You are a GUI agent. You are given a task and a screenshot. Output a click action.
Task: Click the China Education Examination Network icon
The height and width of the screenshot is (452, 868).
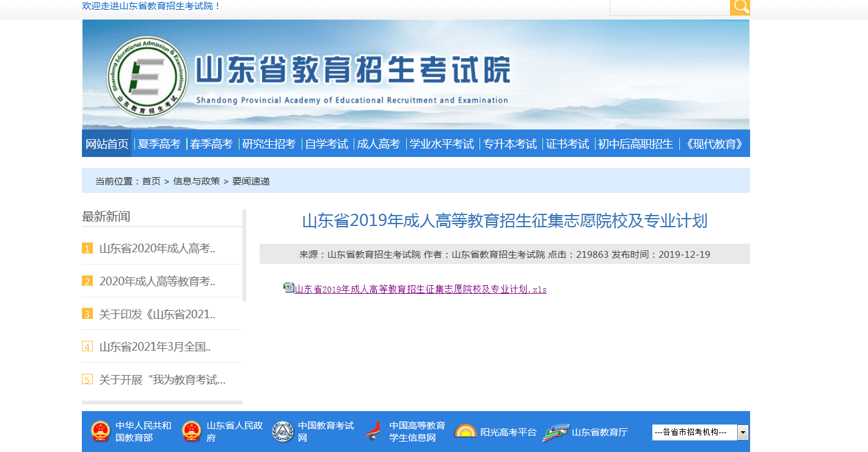coord(283,431)
